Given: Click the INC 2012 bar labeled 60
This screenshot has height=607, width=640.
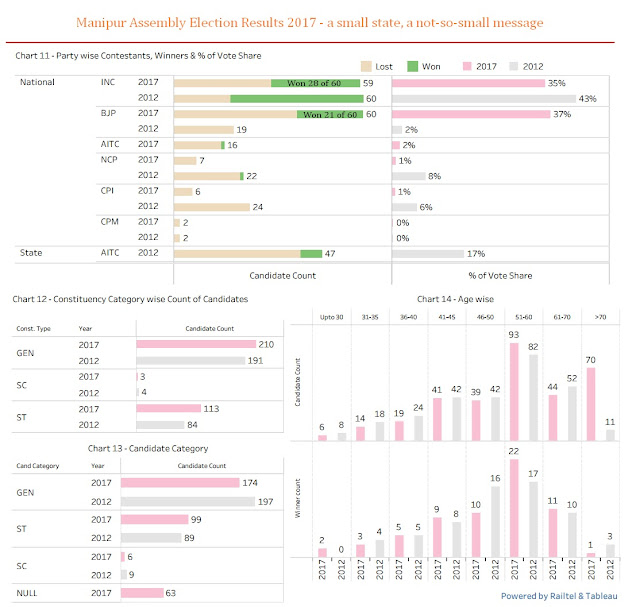Looking at the screenshot, I should pyautogui.click(x=269, y=99).
